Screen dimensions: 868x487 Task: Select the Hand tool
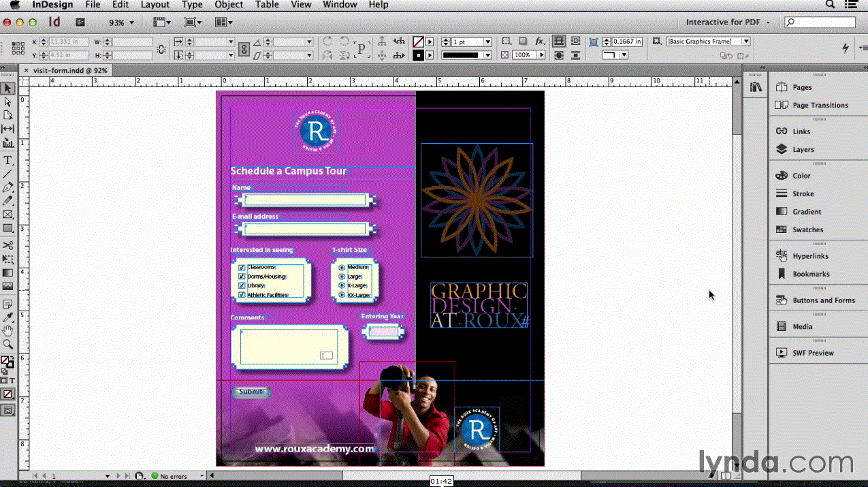coord(8,331)
